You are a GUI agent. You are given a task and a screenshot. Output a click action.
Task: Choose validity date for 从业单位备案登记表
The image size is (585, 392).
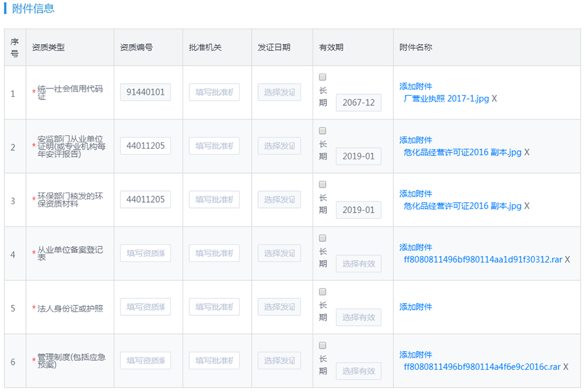tap(358, 263)
